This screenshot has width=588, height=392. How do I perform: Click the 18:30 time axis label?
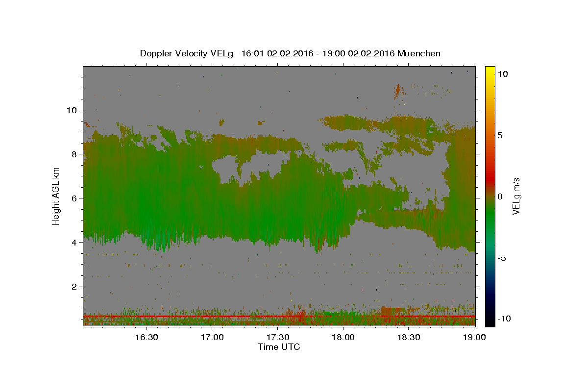(409, 337)
